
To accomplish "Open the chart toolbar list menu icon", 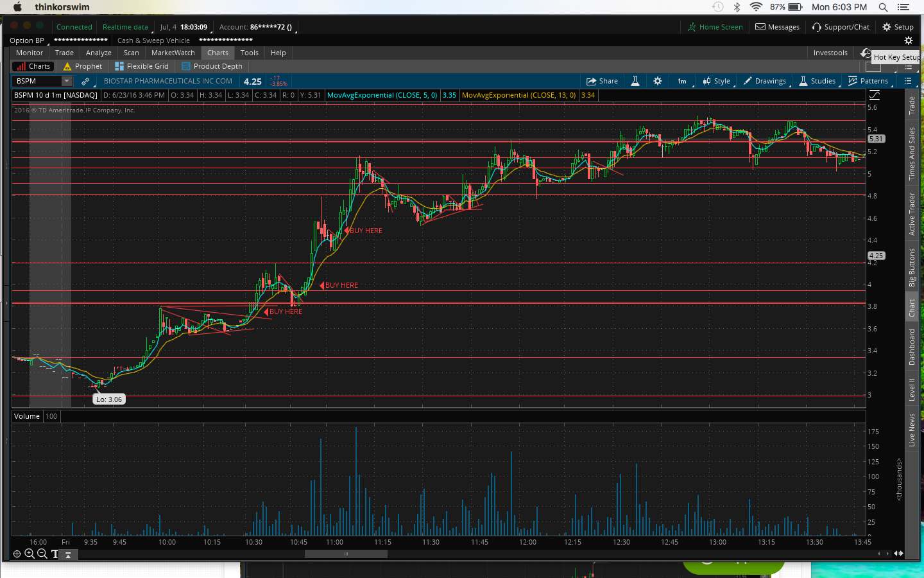I will [908, 81].
